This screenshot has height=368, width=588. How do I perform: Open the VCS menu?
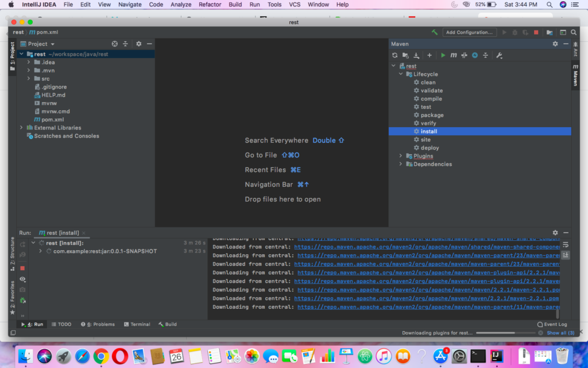pyautogui.click(x=295, y=5)
